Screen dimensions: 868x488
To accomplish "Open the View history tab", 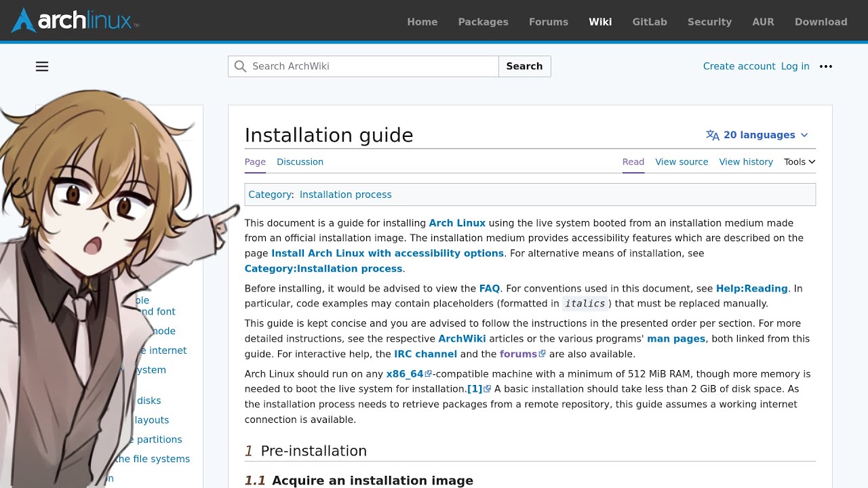I will 746,162.
